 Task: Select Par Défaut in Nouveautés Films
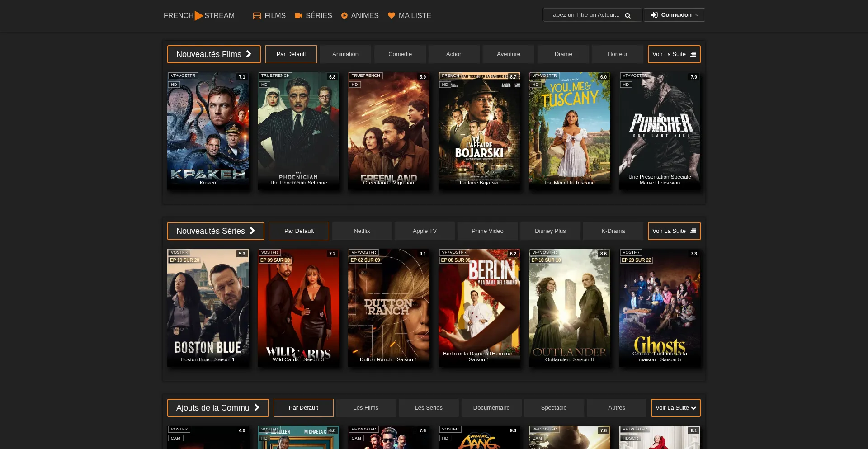[x=291, y=54]
